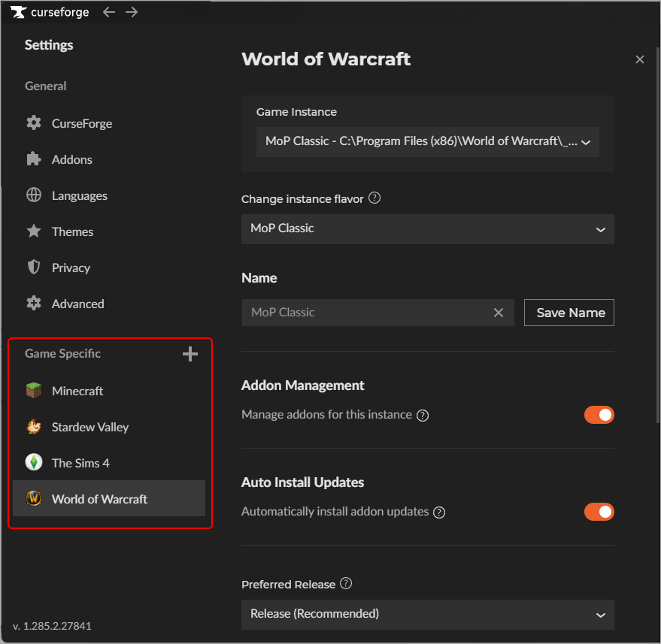Open help for Manage addons for this instance
661x644 pixels.
click(423, 416)
